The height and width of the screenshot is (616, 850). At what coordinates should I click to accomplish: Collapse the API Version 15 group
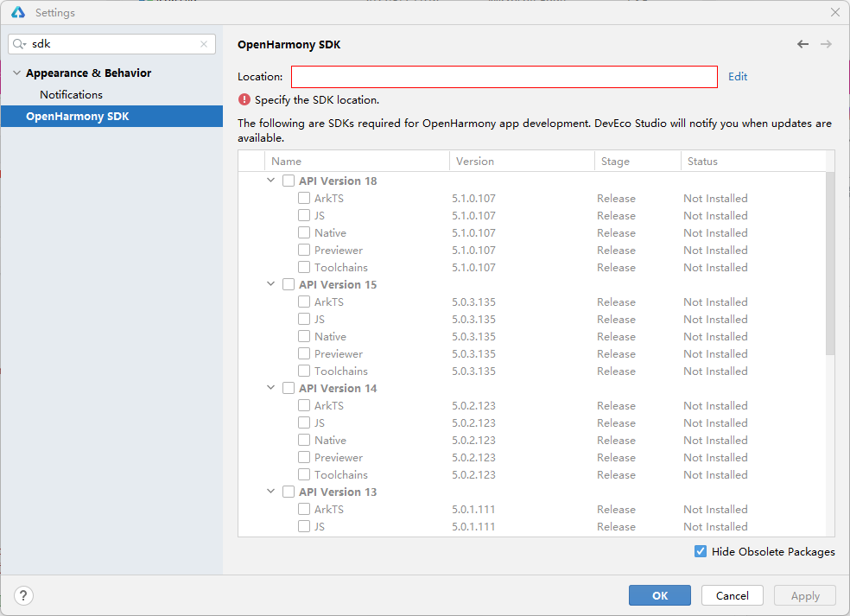tap(271, 283)
